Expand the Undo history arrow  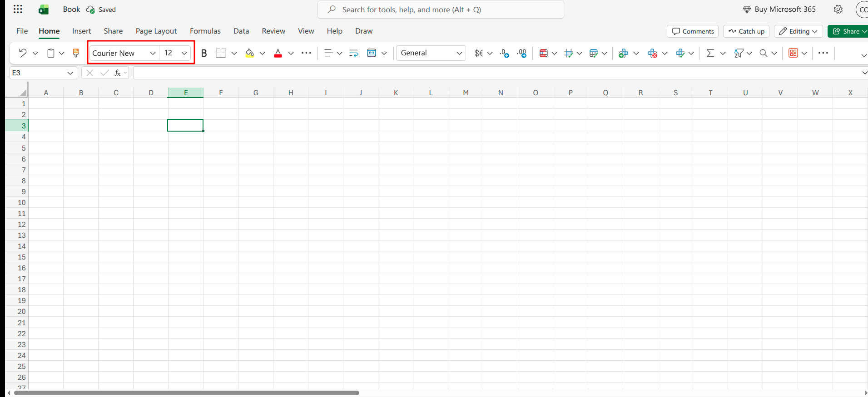tap(35, 53)
